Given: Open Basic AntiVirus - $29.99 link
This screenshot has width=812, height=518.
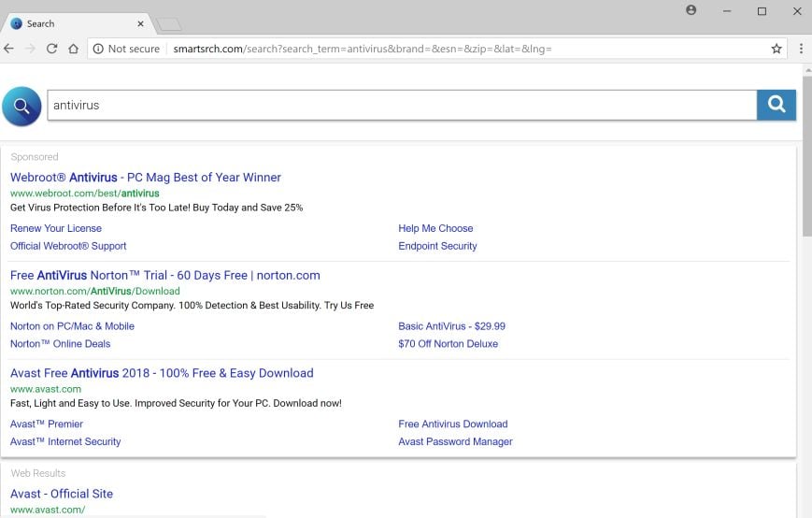Looking at the screenshot, I should (451, 326).
